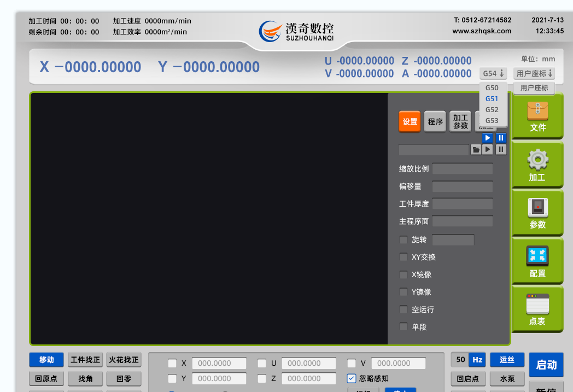Screen dimensions: 573x392
Task: Select G51 from the dropdown list
Action: [x=492, y=98]
